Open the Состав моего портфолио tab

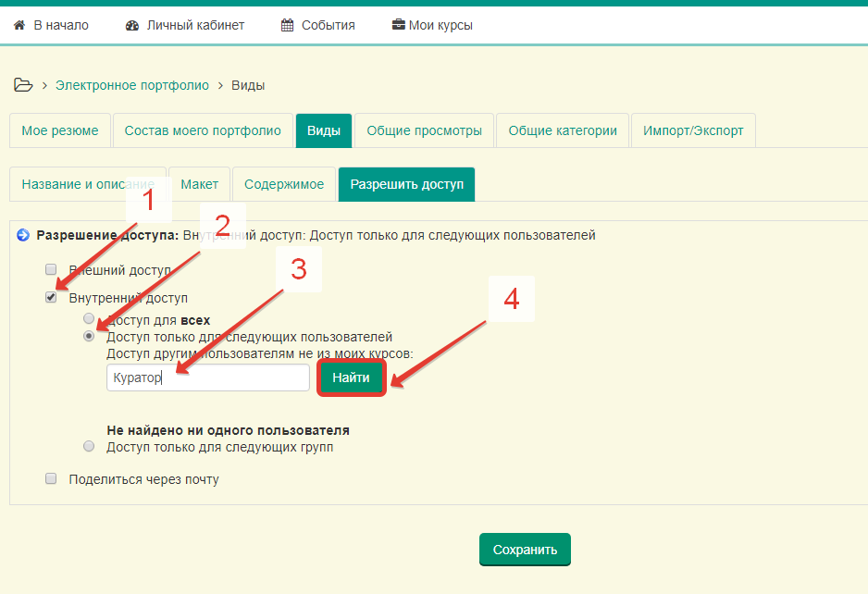tap(203, 130)
